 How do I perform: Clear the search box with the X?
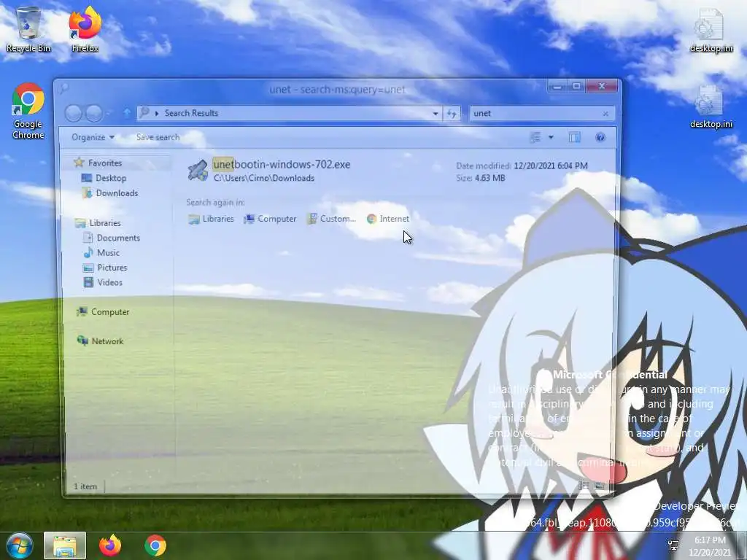pos(605,114)
